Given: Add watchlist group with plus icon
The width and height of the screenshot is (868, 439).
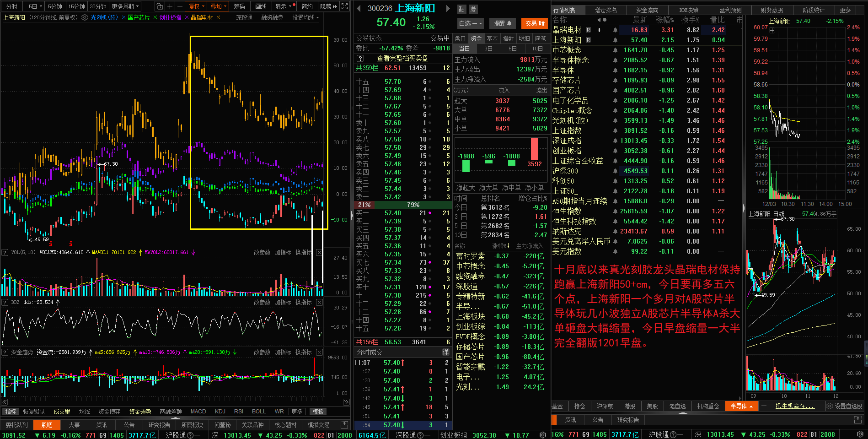Looking at the screenshot, I should (x=764, y=406).
